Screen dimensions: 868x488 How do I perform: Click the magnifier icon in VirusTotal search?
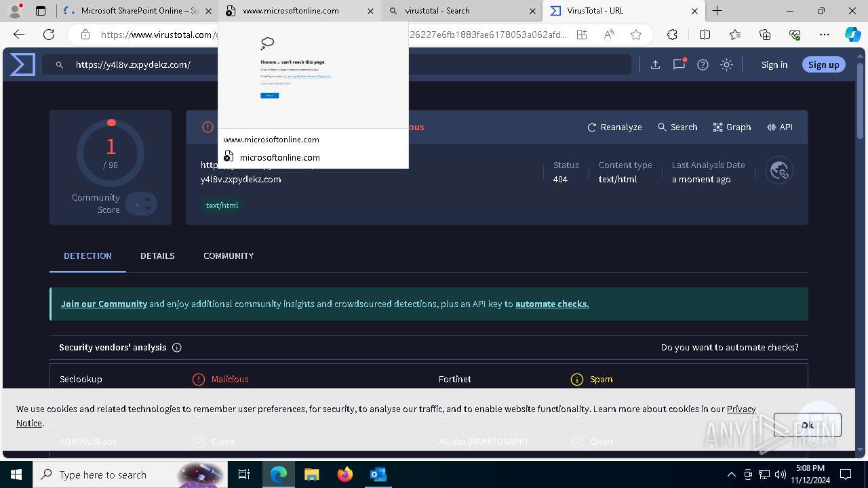tap(60, 64)
